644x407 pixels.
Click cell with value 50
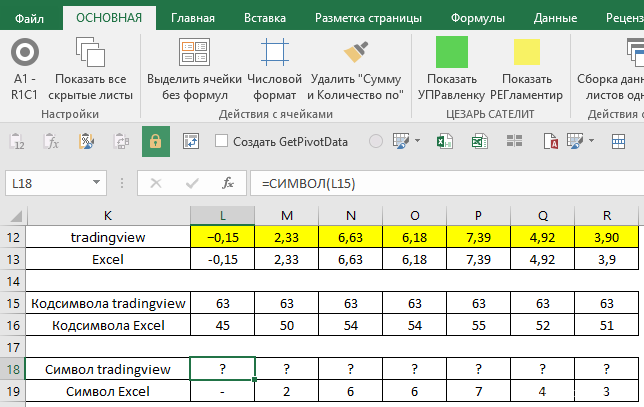[x=287, y=325]
